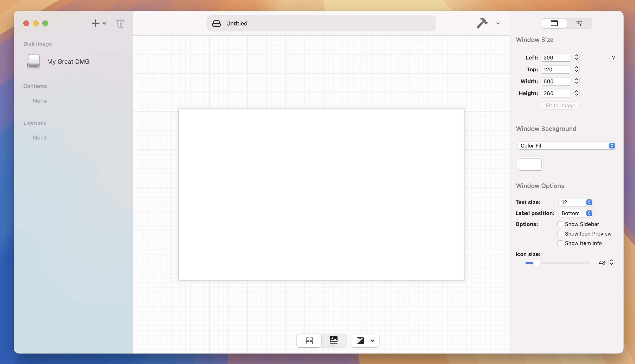Check Show Icon Preview

coord(560,233)
